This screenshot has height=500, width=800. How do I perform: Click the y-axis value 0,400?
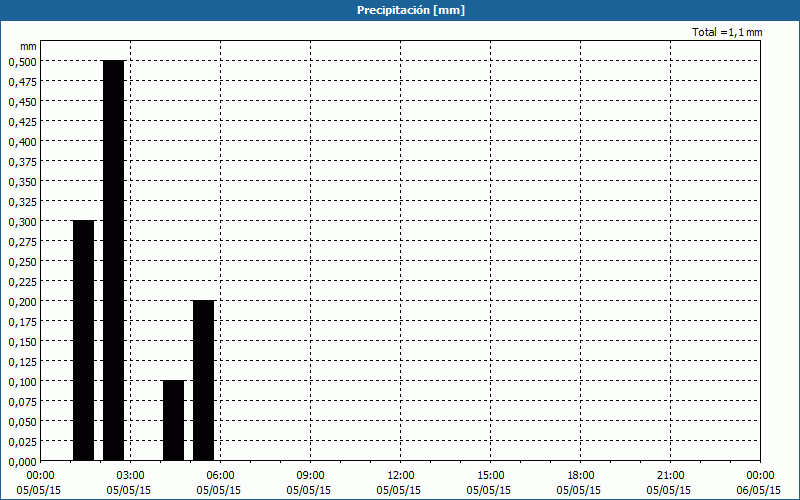point(23,141)
